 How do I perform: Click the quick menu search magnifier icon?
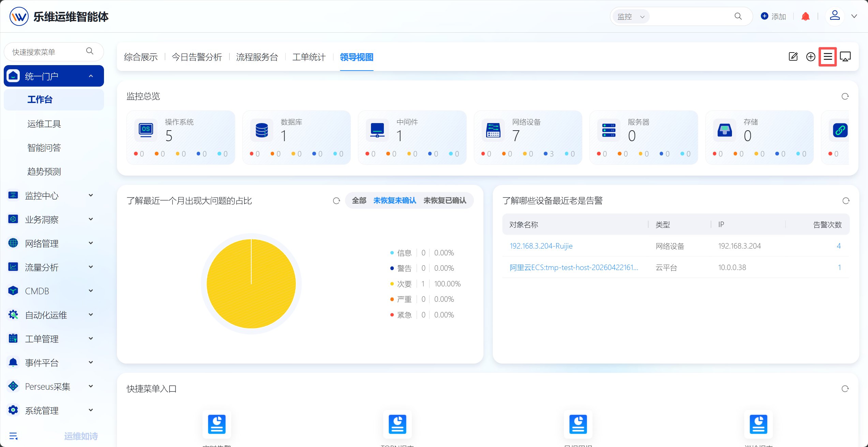[x=90, y=51]
